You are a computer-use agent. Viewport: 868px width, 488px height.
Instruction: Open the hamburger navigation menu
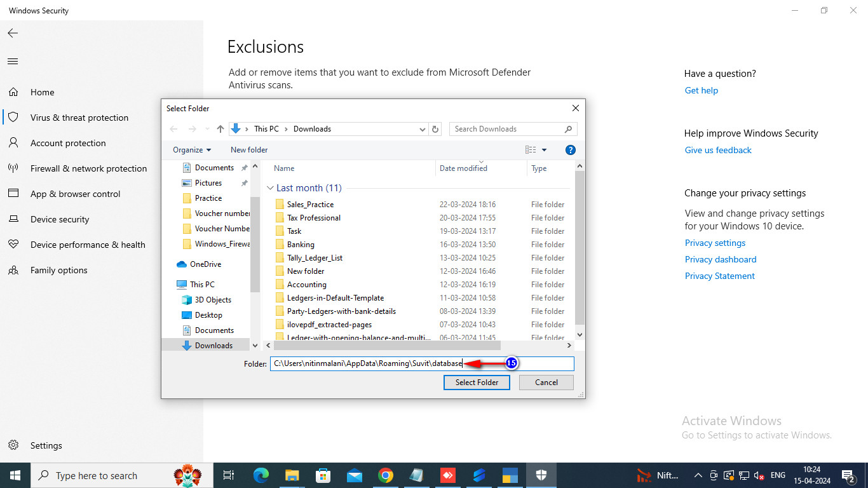(x=13, y=62)
